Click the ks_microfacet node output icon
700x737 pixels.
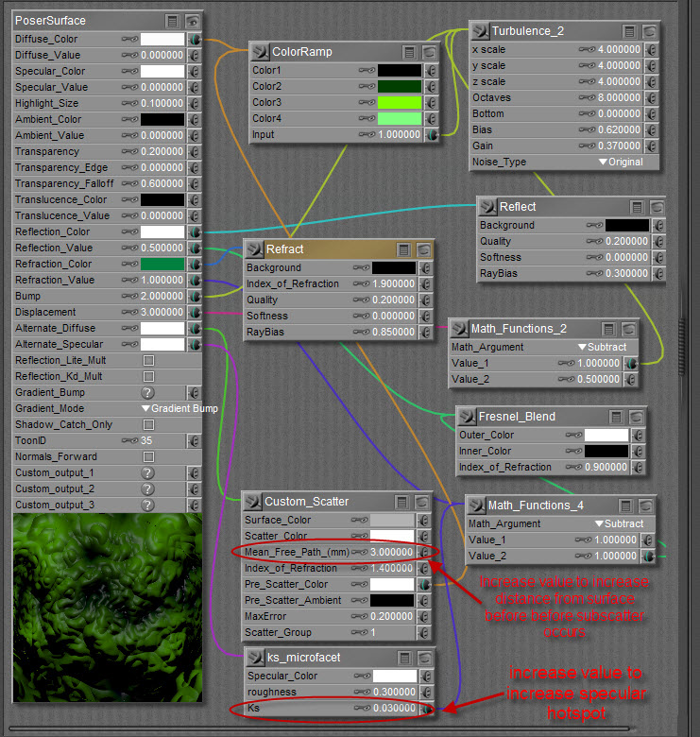pos(256,657)
